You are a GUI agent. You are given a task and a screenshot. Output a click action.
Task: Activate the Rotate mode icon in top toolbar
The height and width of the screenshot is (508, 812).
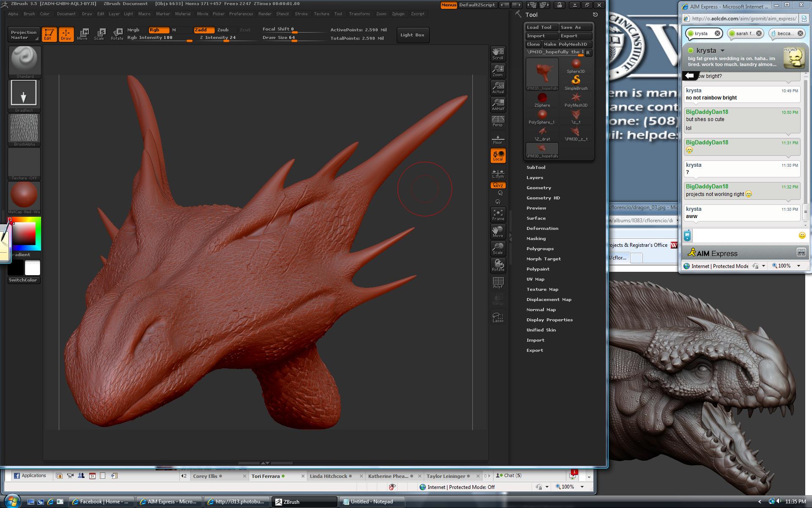[117, 34]
